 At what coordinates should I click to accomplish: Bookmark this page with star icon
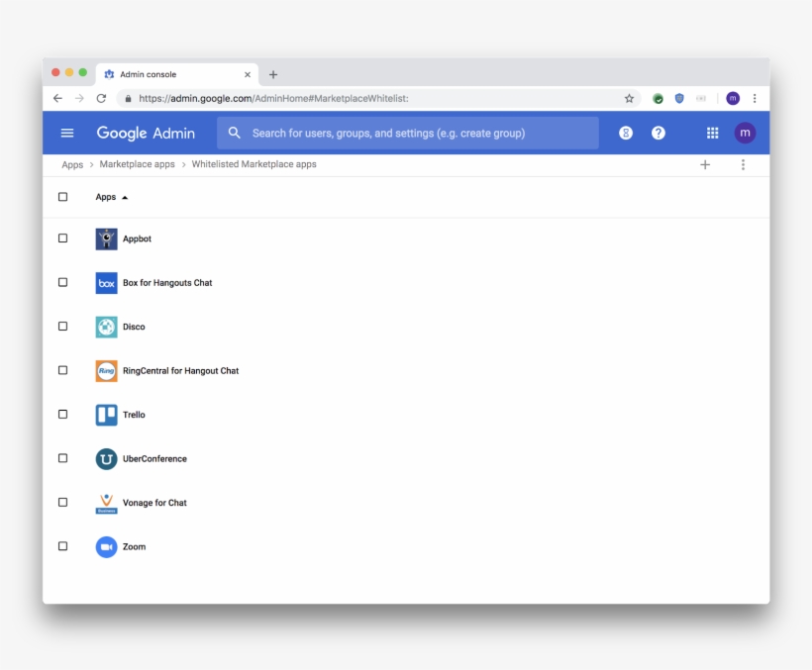pos(629,98)
